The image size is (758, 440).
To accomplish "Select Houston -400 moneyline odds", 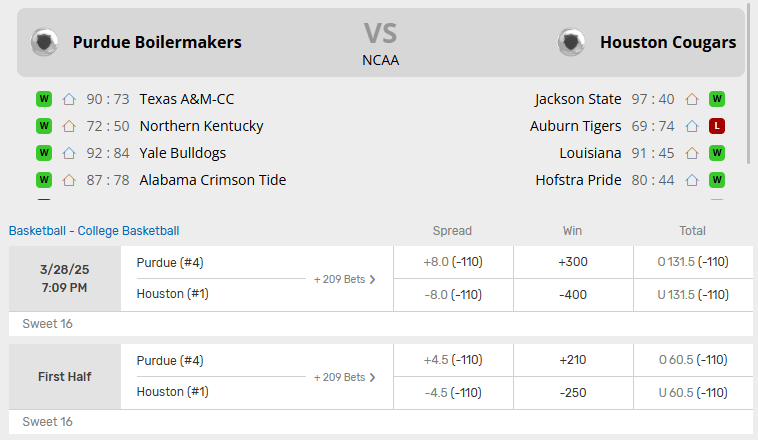I will pyautogui.click(x=573, y=294).
